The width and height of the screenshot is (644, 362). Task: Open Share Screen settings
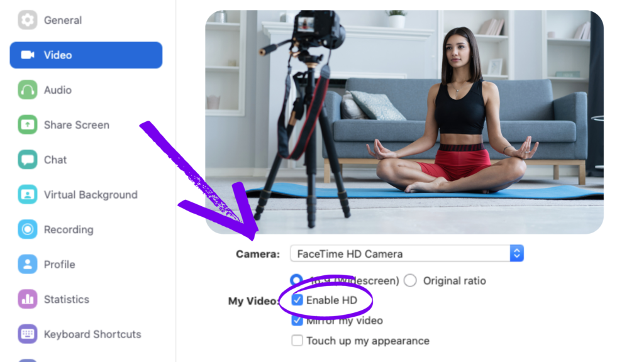(x=76, y=125)
